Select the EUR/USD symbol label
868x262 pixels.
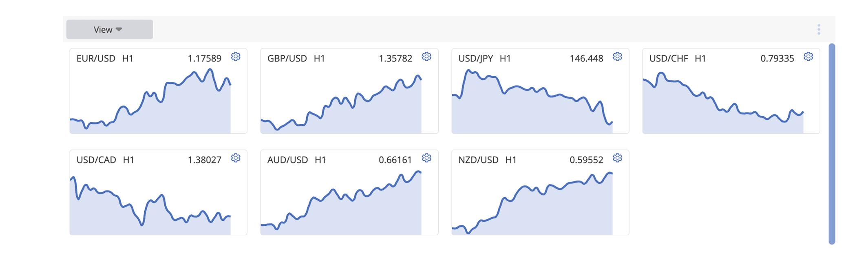(x=95, y=58)
